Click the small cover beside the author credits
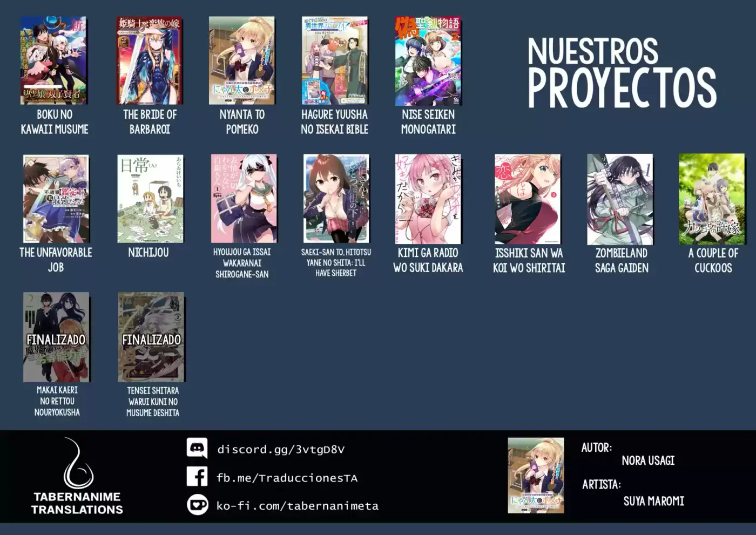756x535 pixels. click(x=536, y=476)
